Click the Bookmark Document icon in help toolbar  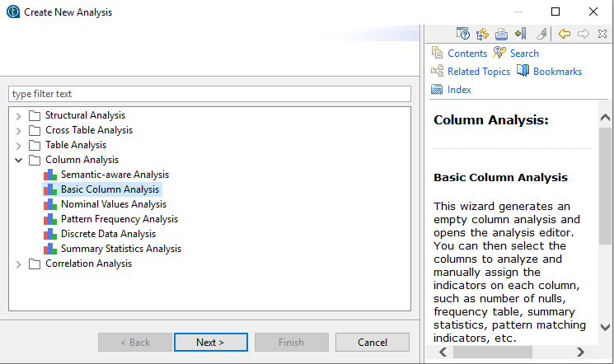click(520, 34)
